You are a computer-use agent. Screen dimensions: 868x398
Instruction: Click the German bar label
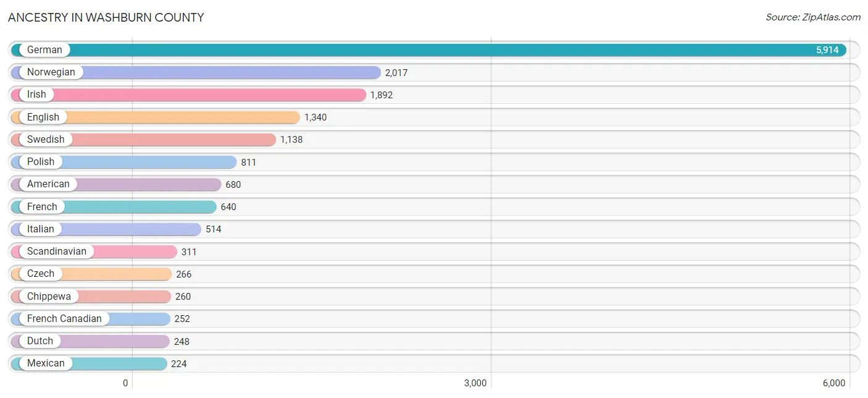[44, 49]
